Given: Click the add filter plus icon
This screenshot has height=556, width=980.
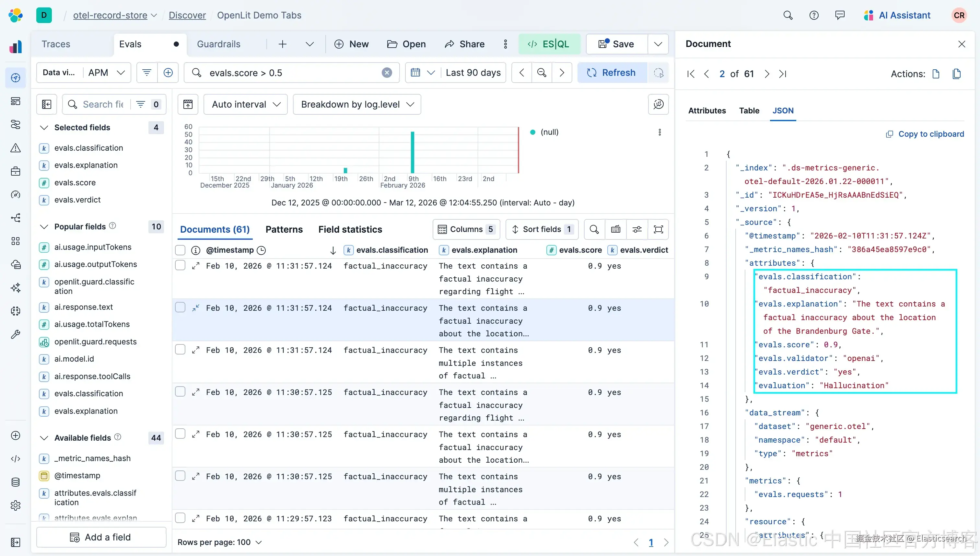Looking at the screenshot, I should coord(168,73).
